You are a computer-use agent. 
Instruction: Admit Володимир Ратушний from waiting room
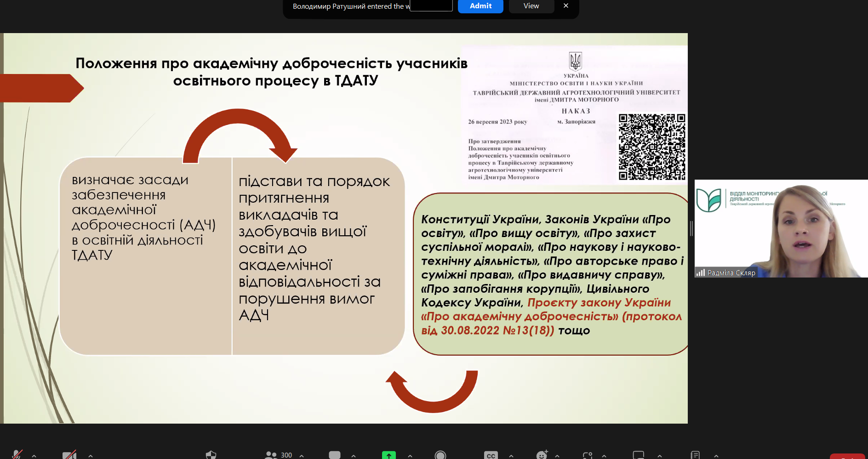[480, 6]
